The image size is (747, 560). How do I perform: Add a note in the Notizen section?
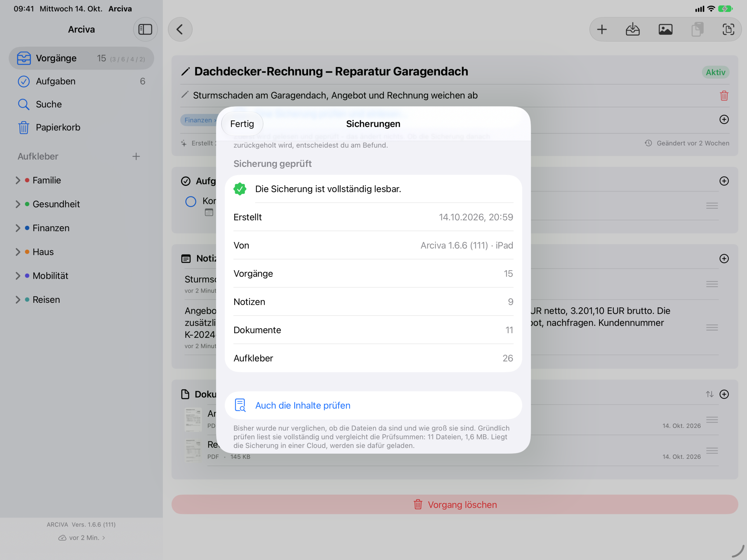pos(724,259)
